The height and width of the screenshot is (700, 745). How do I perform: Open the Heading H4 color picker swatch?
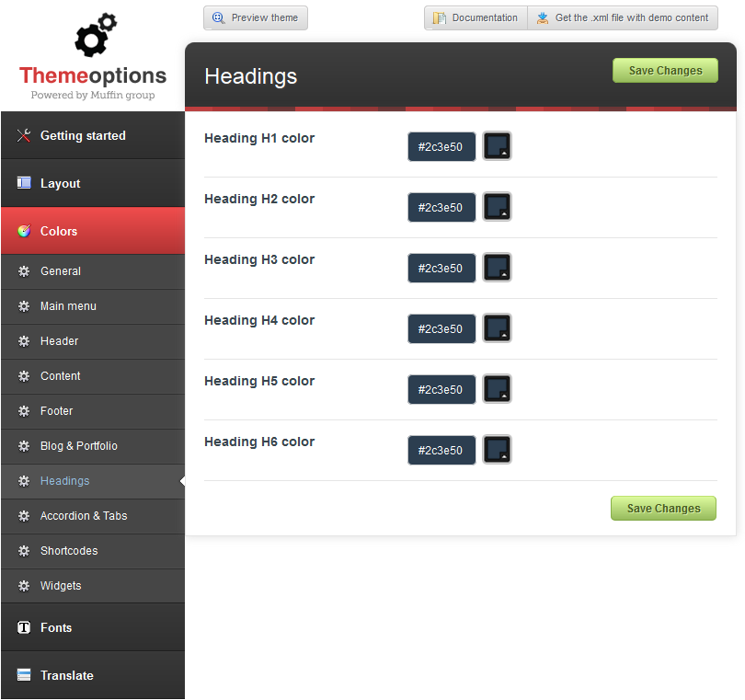497,327
